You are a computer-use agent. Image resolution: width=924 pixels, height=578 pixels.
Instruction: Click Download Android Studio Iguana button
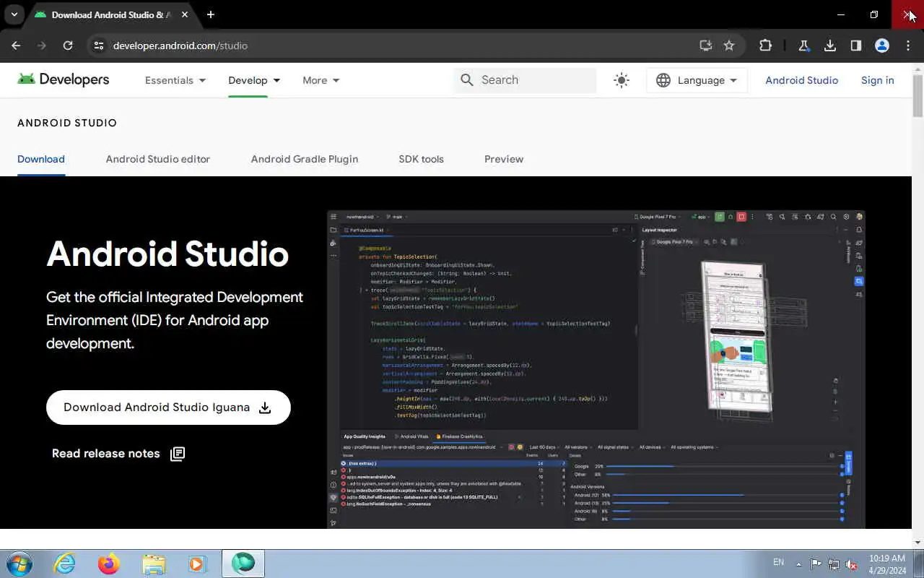pos(168,407)
